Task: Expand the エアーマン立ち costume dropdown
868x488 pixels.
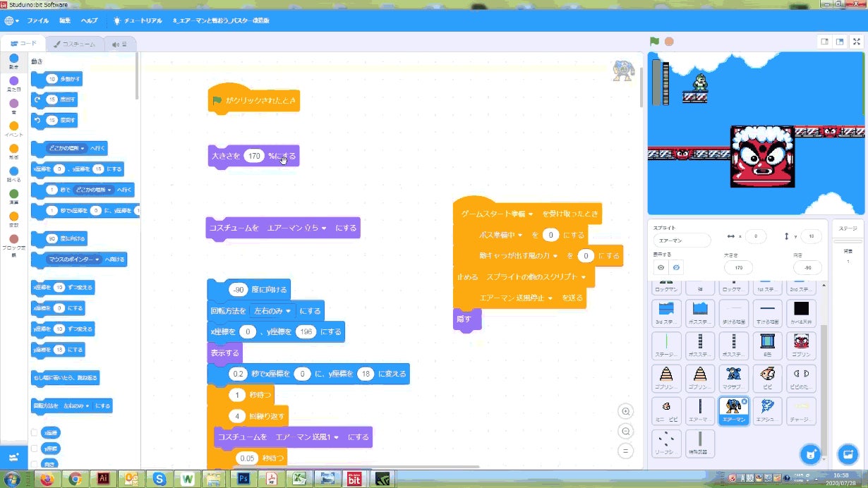Action: pyautogui.click(x=324, y=228)
